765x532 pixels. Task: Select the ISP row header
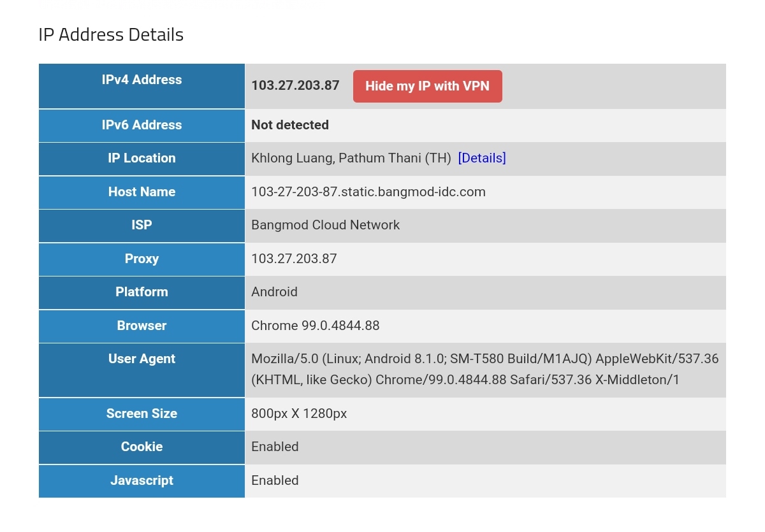coord(142,226)
